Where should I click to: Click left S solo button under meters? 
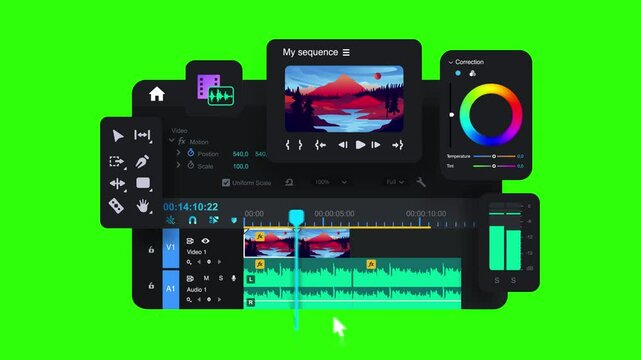tap(497, 280)
